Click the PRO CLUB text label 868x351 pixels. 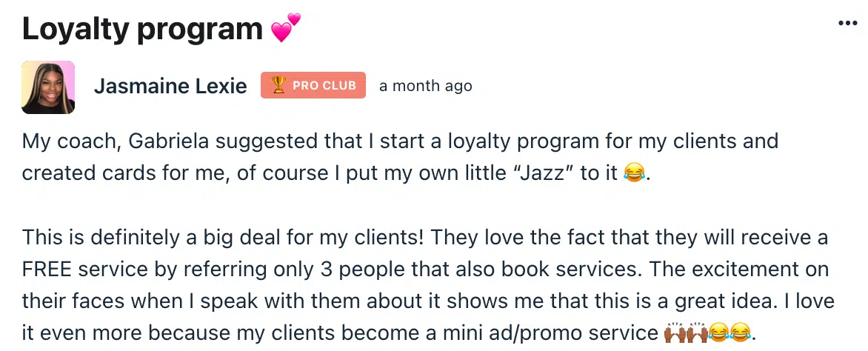tap(324, 86)
